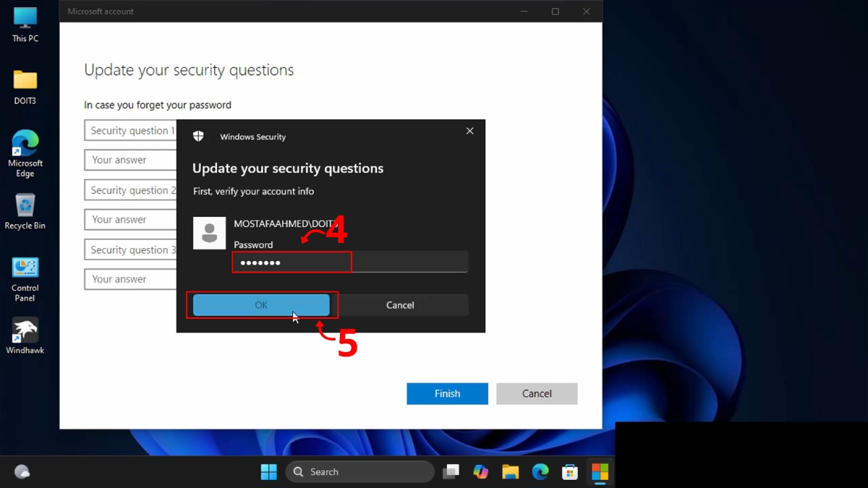Open the Recycle Bin
The image size is (868, 488).
[24, 208]
